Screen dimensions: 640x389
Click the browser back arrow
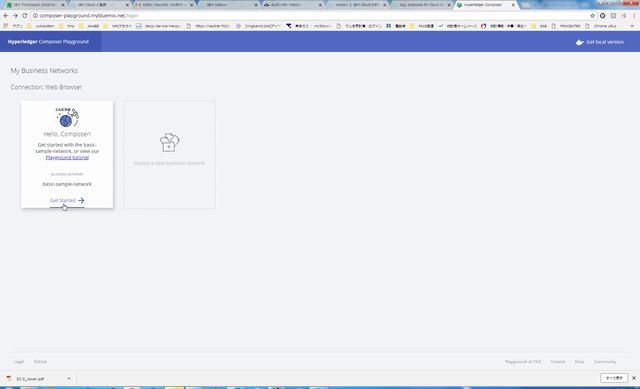click(x=6, y=16)
